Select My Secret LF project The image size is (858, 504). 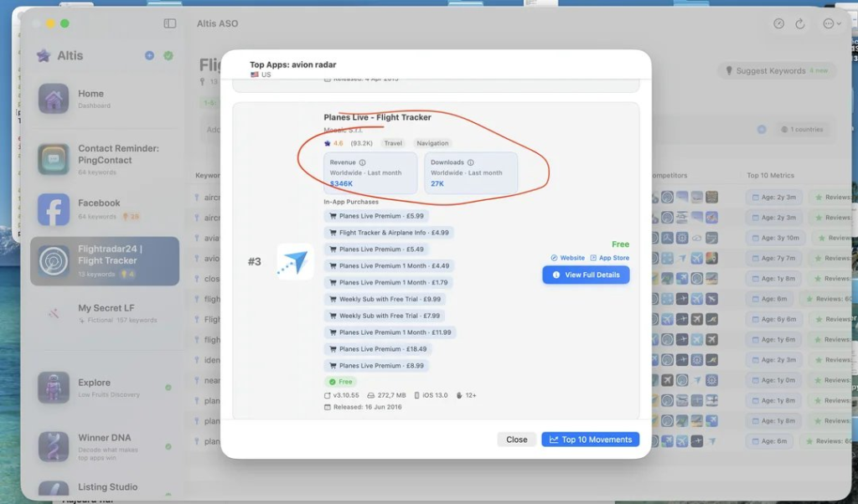104,313
